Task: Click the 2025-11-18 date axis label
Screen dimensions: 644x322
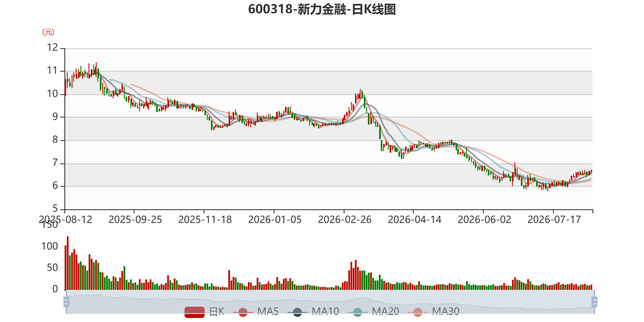Action: (x=205, y=220)
